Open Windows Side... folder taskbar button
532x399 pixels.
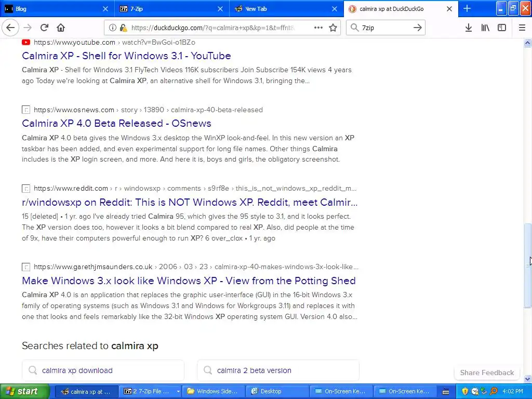[213, 391]
